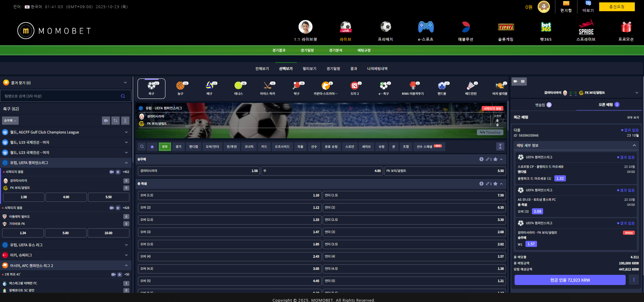Toggle the video stream filter in the football list

106,121
